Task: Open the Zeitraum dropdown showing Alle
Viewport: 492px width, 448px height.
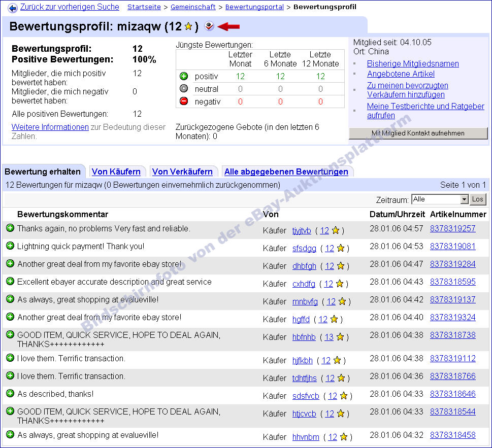Action: pos(440,199)
